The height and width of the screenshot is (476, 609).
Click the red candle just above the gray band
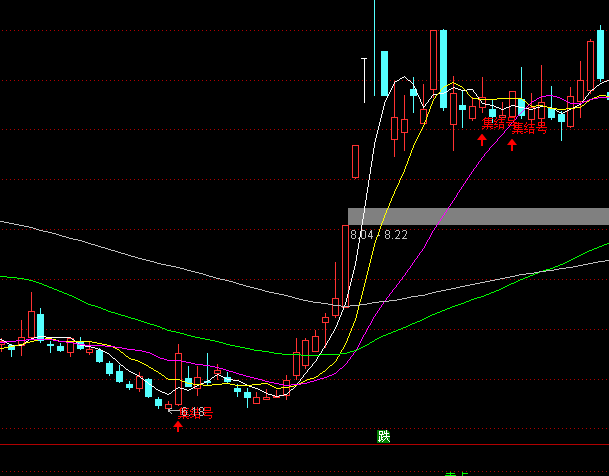[x=355, y=160]
